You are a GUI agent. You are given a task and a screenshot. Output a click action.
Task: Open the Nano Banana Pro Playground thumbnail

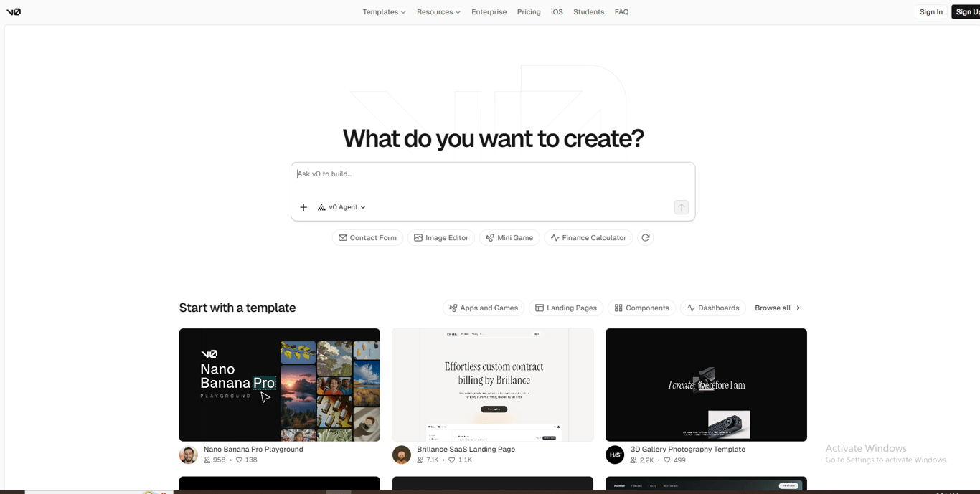coord(280,385)
